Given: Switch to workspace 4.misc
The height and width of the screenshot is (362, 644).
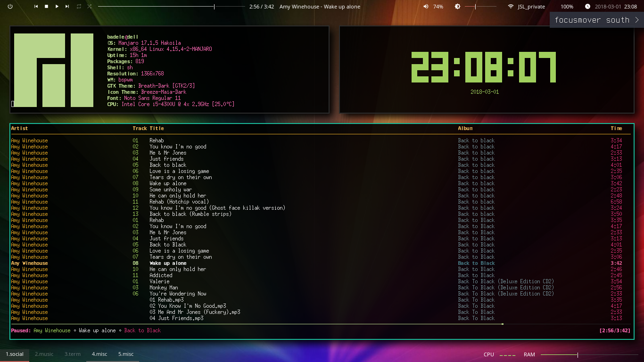Looking at the screenshot, I should coord(99,354).
